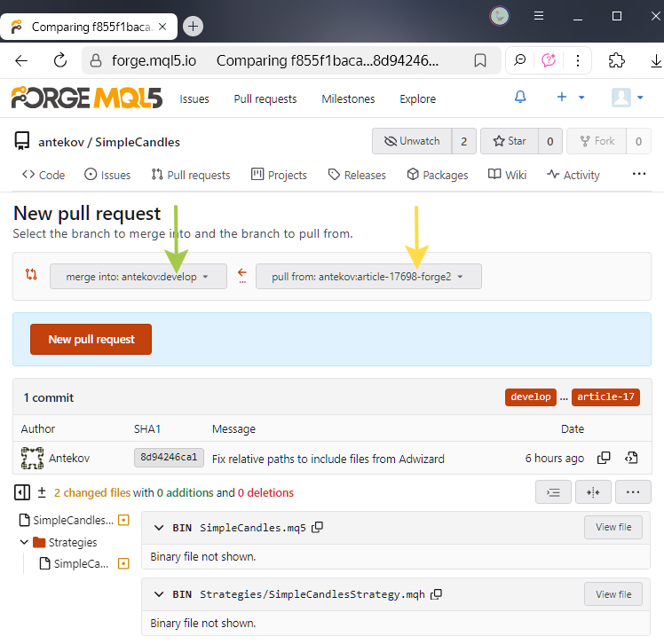View watchers count 2
This screenshot has width=664, height=644.
pos(463,141)
